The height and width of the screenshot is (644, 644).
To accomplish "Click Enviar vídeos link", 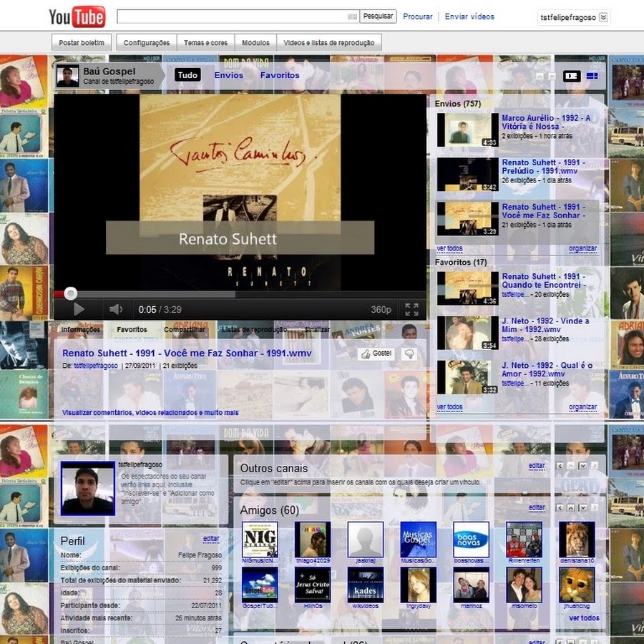I will [x=469, y=16].
